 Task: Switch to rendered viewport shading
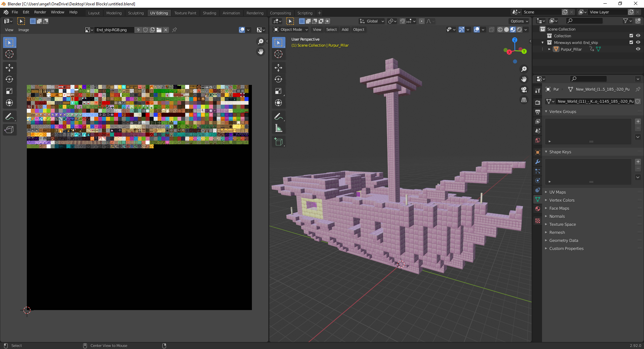point(519,30)
